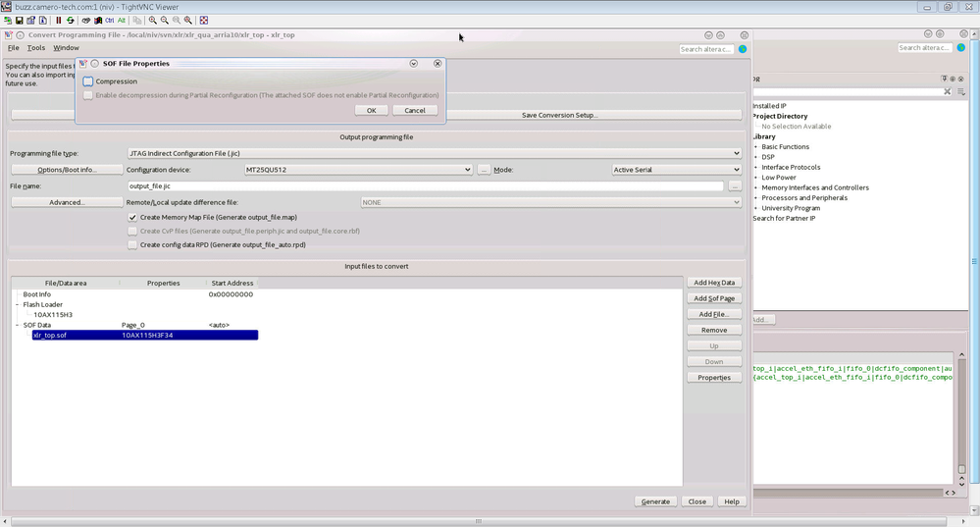This screenshot has width=980, height=527.
Task: Click the SOF File Properties window icon
Action: 83,63
